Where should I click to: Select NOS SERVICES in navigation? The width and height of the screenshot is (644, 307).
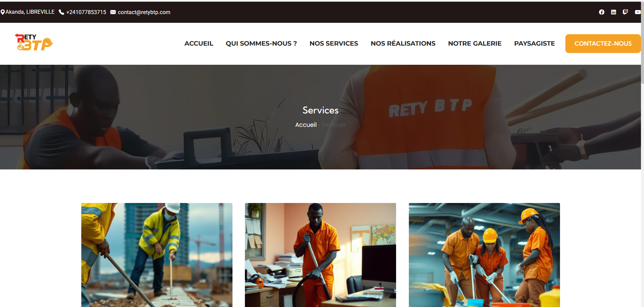click(334, 44)
